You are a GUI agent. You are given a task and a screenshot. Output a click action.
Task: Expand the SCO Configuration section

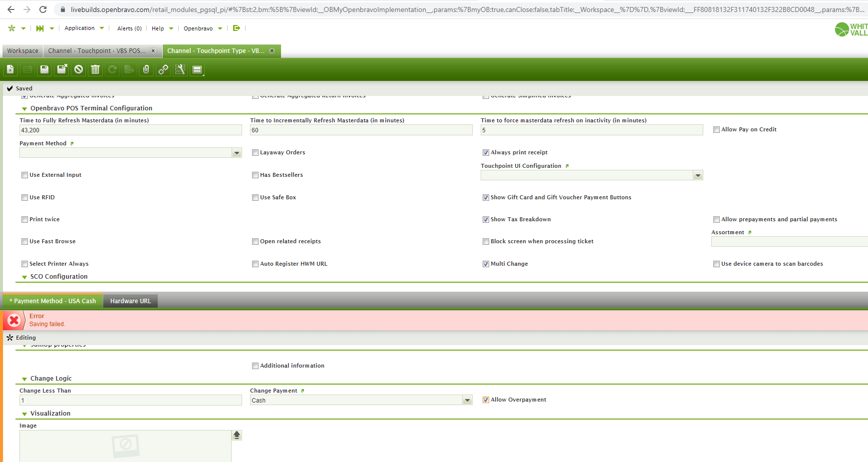[x=24, y=277]
